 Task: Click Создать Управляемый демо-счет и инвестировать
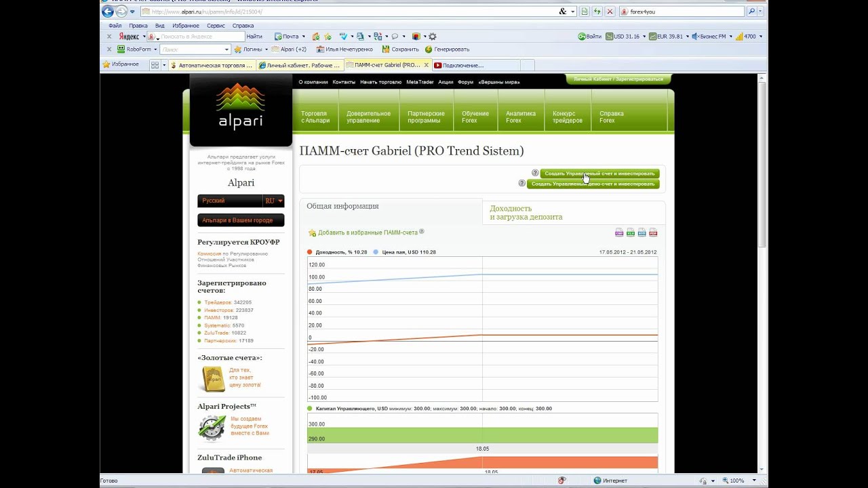(x=593, y=184)
